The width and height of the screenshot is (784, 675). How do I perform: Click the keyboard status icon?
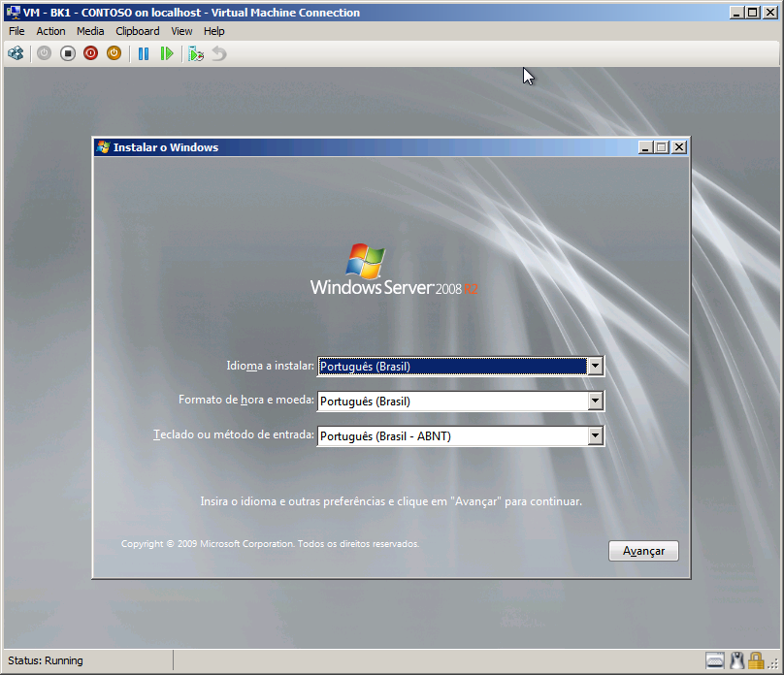tap(715, 660)
